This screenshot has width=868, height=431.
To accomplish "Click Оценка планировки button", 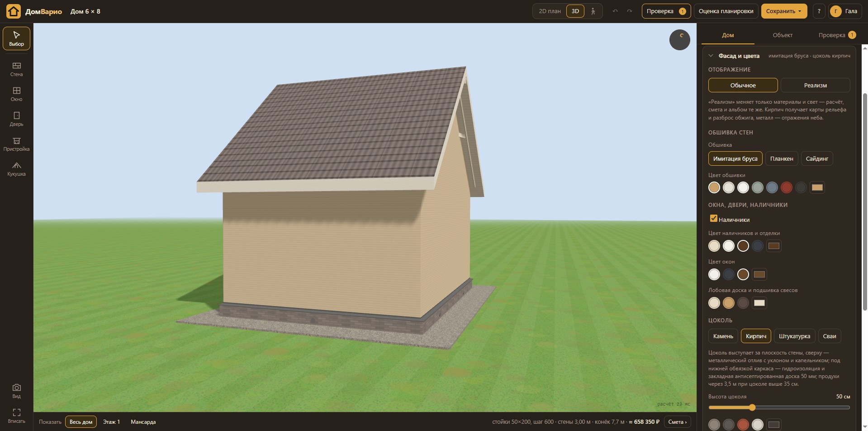I will click(726, 11).
